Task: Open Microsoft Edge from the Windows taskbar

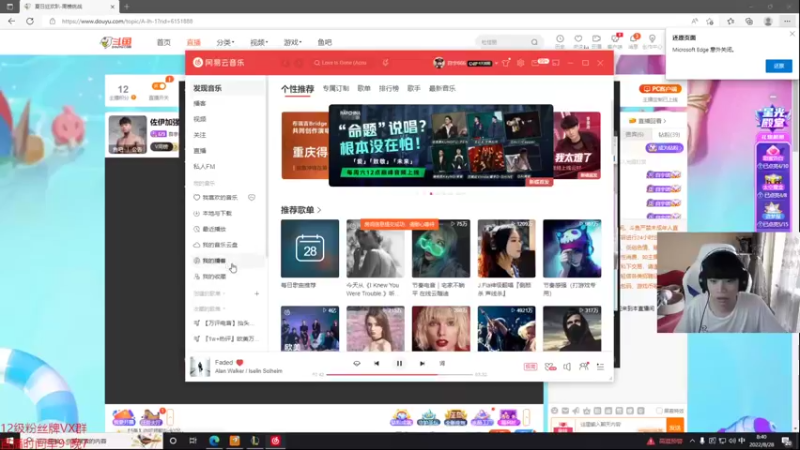Action: point(214,440)
